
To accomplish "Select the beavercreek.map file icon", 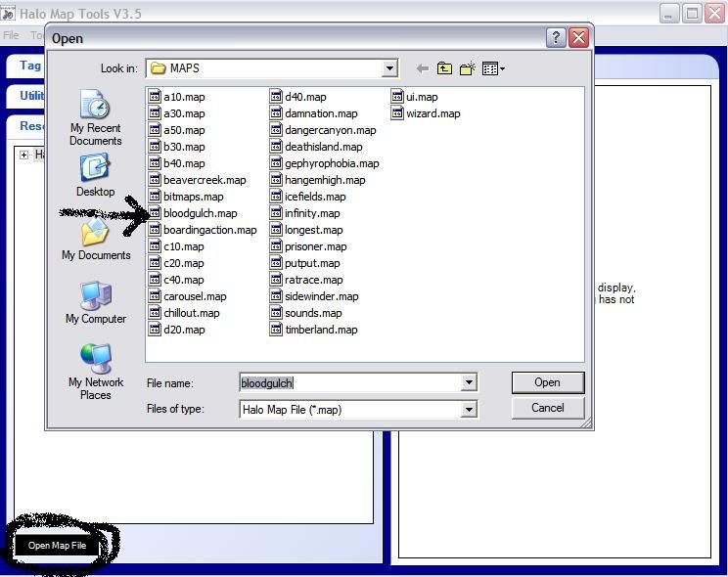I will [x=155, y=180].
